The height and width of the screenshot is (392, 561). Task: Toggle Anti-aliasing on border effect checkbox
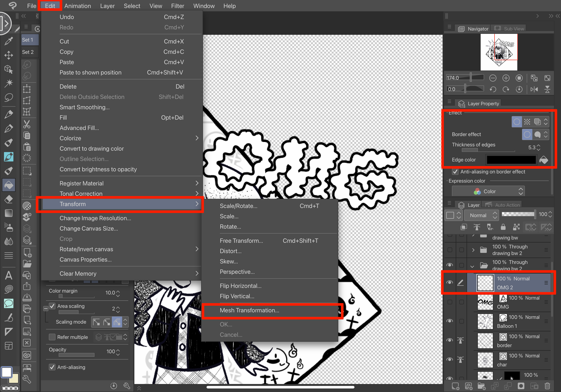click(x=455, y=172)
